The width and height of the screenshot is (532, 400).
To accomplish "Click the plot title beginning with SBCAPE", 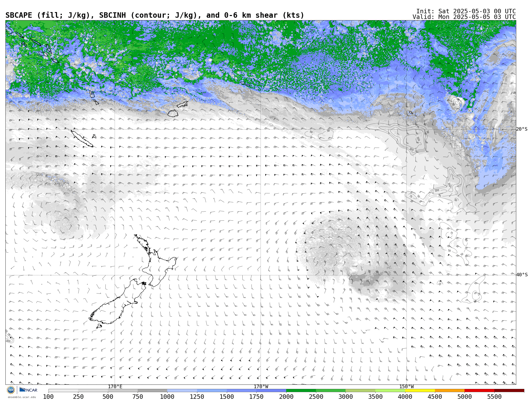I will (155, 15).
